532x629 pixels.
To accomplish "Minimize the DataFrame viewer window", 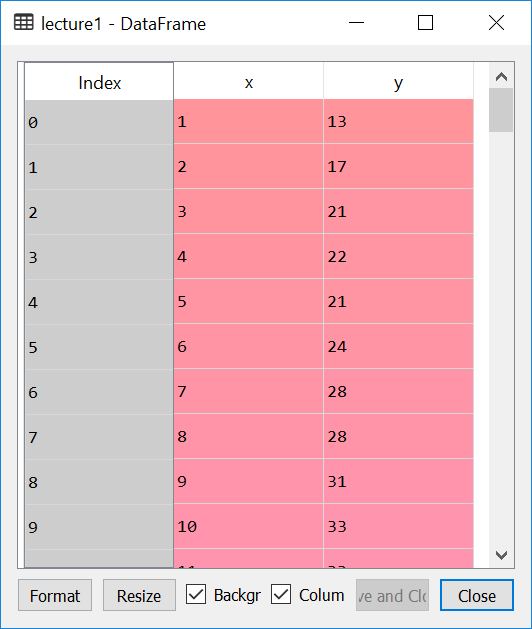I will click(x=356, y=23).
